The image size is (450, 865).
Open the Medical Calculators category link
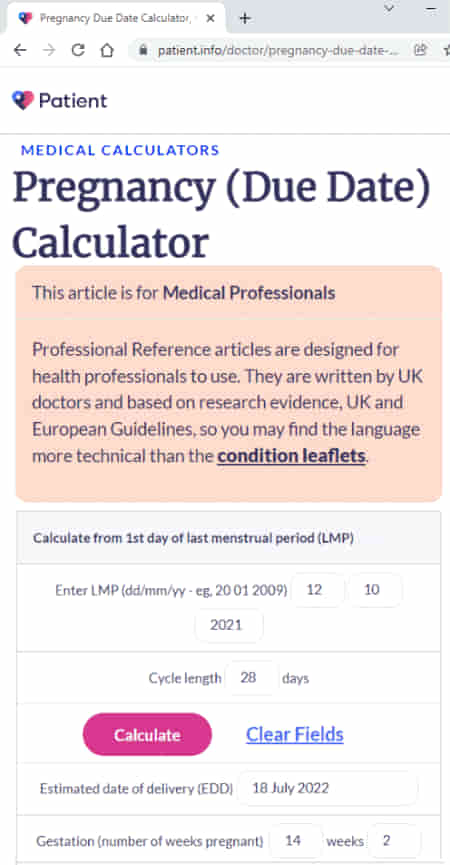pyautogui.click(x=120, y=150)
